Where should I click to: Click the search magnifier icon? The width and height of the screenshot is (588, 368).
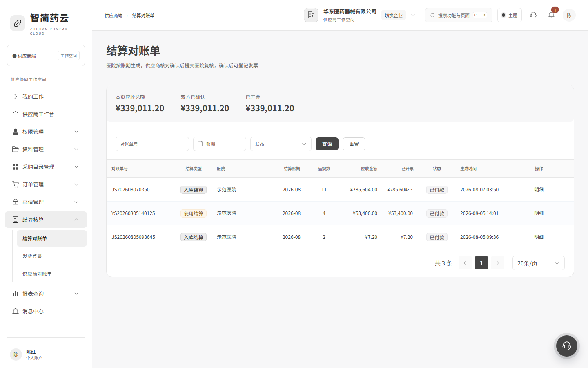pos(432,15)
